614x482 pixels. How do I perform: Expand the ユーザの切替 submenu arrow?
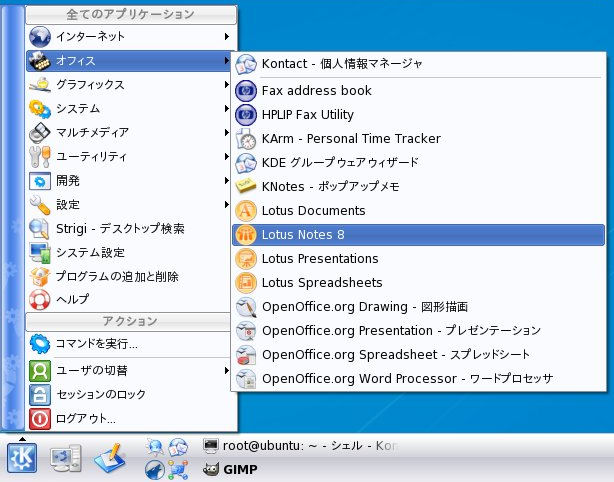pos(226,370)
